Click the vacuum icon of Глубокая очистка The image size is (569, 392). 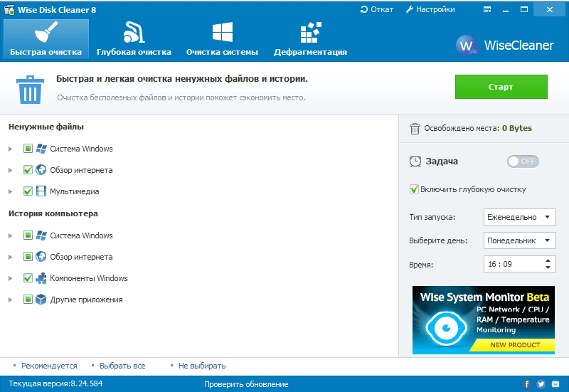tap(134, 32)
